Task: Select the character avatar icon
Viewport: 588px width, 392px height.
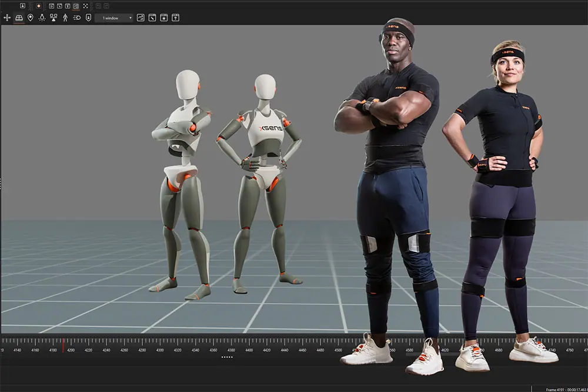Action: click(64, 18)
